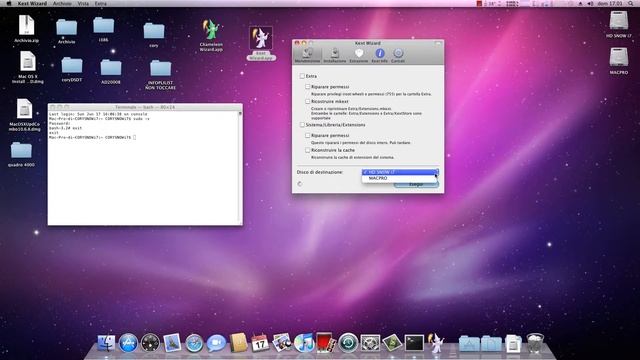Image resolution: width=640 pixels, height=360 pixels.
Task: Enable Sistema/Libreria/Extensions checkbox
Action: point(302,124)
